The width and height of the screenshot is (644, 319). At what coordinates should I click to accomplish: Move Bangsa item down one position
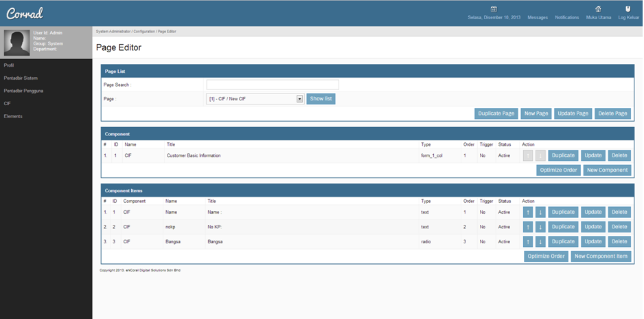540,241
